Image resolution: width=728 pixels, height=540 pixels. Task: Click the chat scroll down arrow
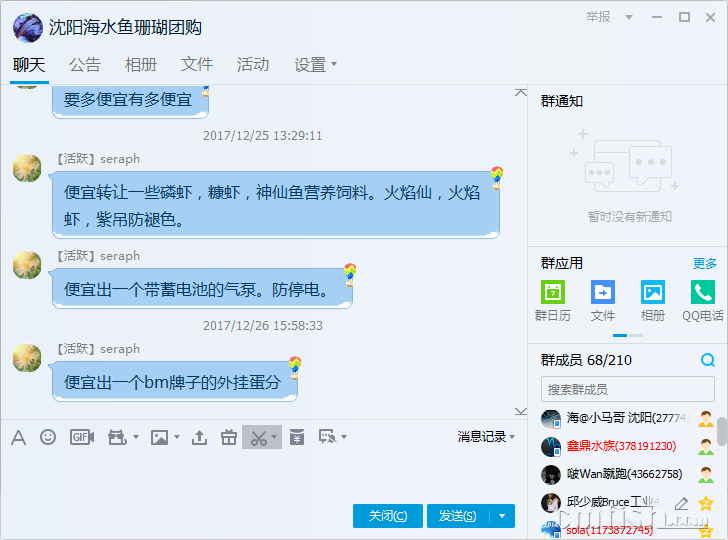tap(521, 411)
